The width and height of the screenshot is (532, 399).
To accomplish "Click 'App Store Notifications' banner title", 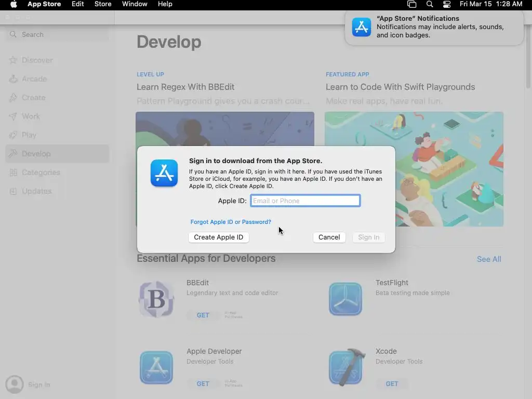I will point(418,18).
